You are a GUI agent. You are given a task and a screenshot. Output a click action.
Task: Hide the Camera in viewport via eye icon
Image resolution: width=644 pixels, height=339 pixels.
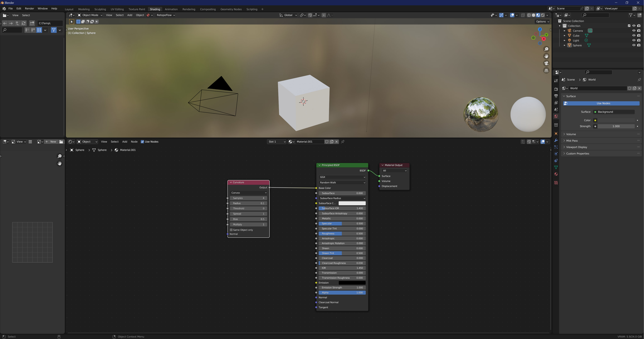pos(634,30)
